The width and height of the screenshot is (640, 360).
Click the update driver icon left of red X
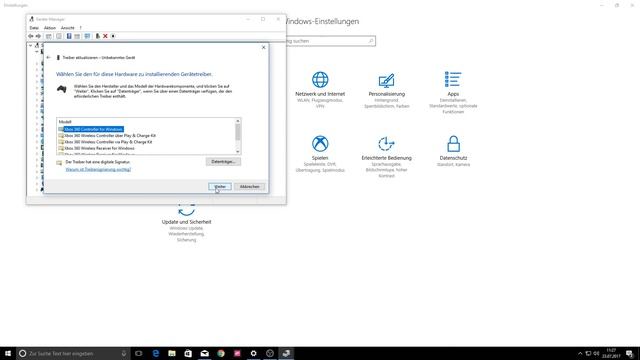(98, 36)
